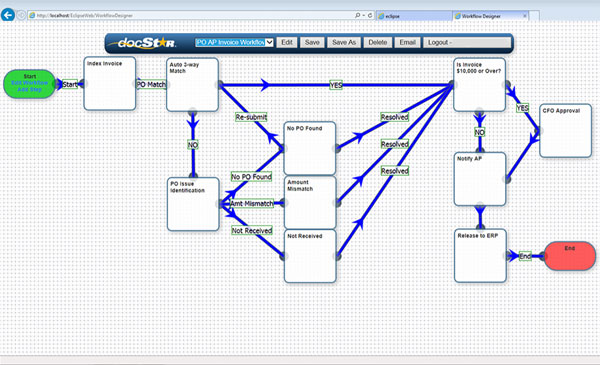600x365 pixels.
Task: Click the refresh icon in address bar
Action: pos(370,15)
